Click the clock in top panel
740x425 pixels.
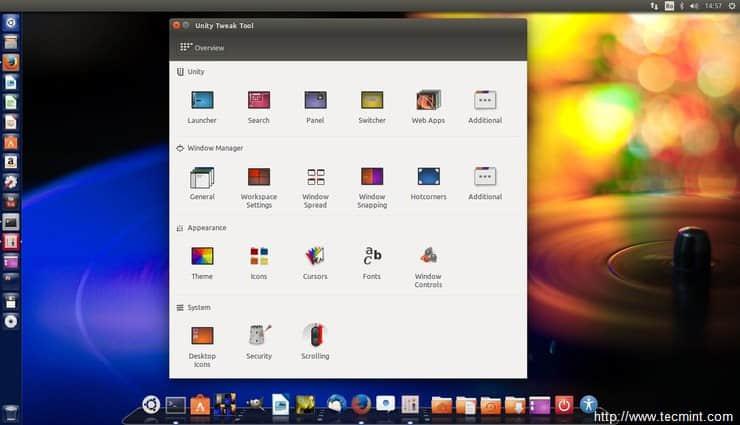713,6
